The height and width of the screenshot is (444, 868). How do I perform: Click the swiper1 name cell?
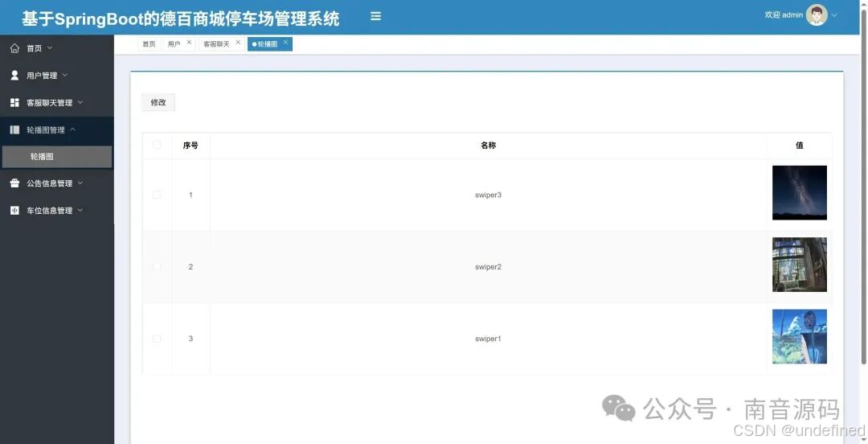click(489, 339)
